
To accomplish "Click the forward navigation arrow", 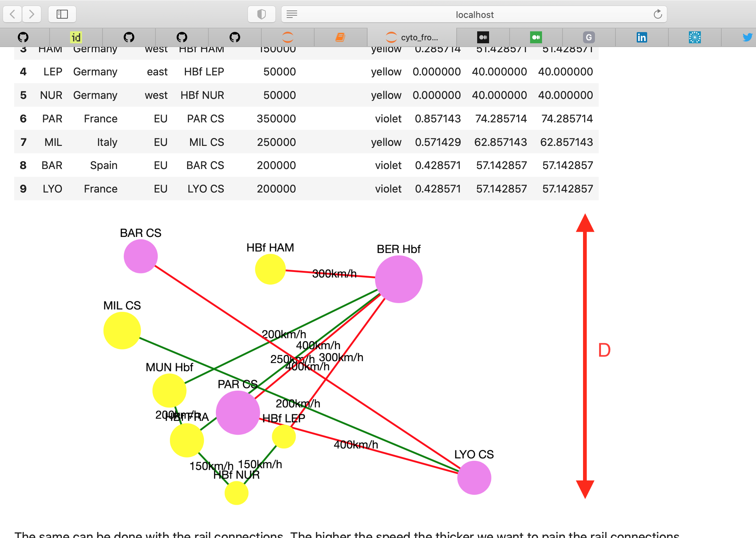I will coord(32,14).
